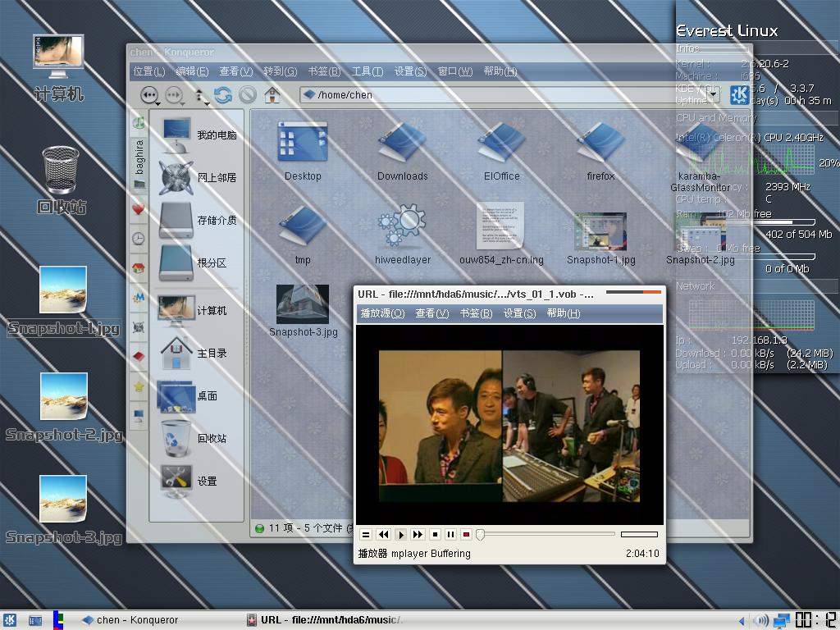Open the forward button history dropdown arrow

pyautogui.click(x=183, y=103)
